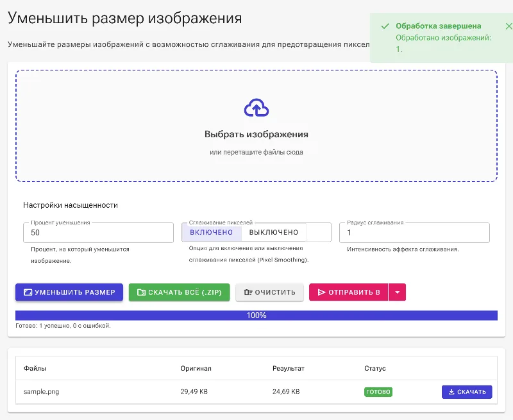Click the 'ОЧИСТИТЬ' button
The height and width of the screenshot is (420, 513).
pyautogui.click(x=269, y=292)
